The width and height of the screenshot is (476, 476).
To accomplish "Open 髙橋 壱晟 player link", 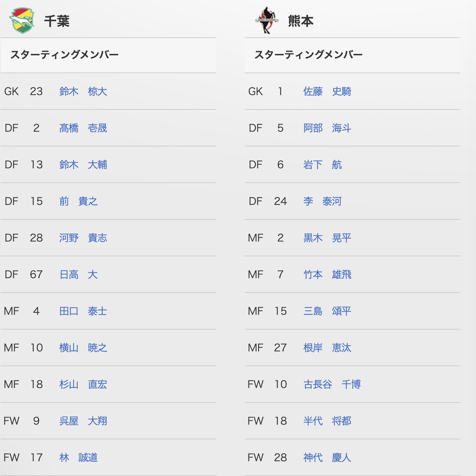I will click(x=83, y=128).
